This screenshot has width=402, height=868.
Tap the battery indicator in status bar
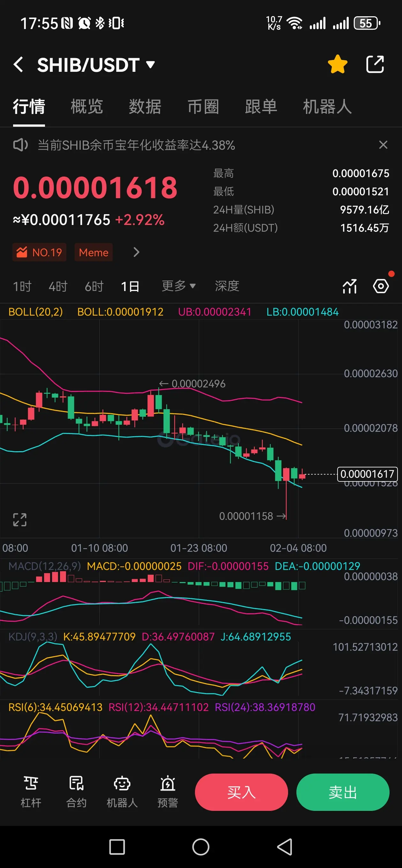tap(367, 23)
